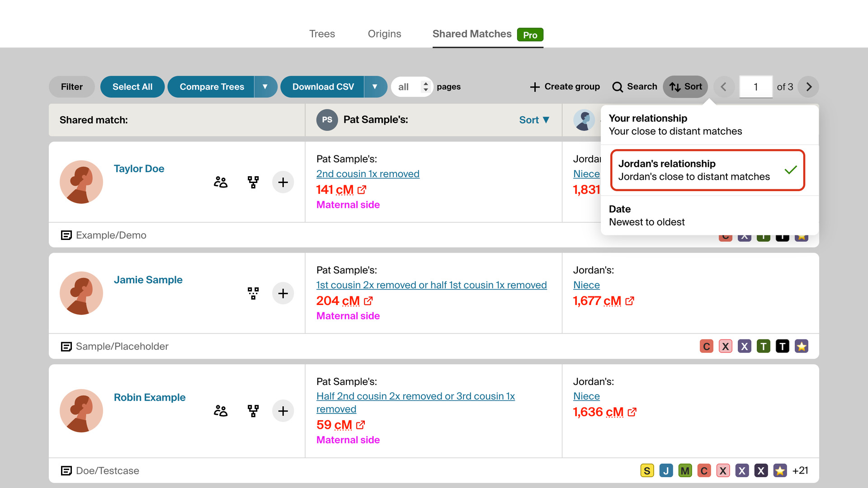Click notes icon beside Example/Demo

(x=66, y=235)
